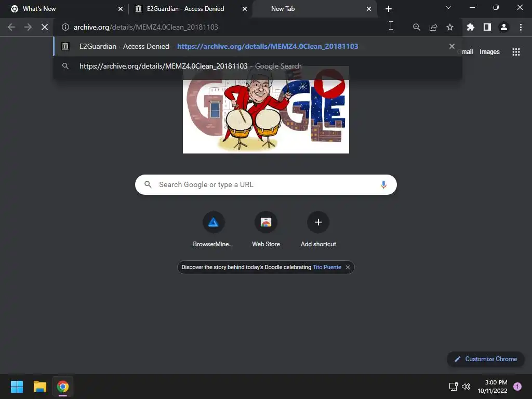Click the Search Google or type a URL box
This screenshot has width=532, height=399.
[265, 184]
